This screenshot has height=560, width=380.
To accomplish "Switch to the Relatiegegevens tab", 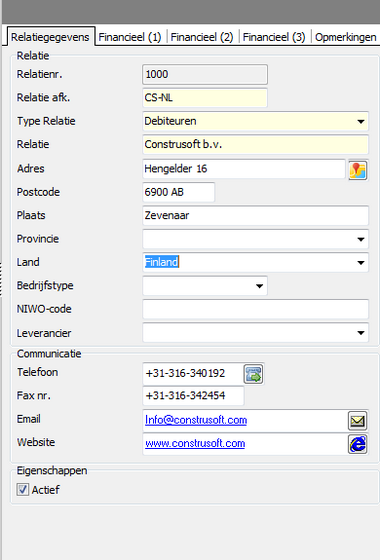I will tap(50, 37).
